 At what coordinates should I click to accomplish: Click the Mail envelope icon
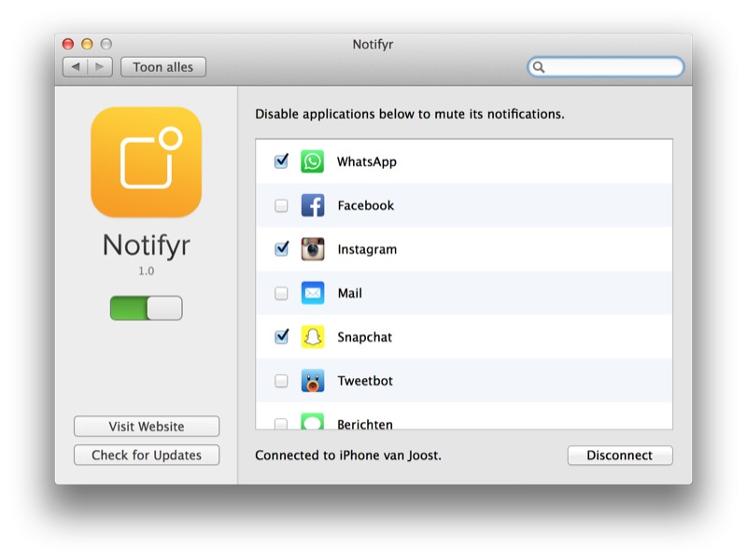(x=312, y=293)
